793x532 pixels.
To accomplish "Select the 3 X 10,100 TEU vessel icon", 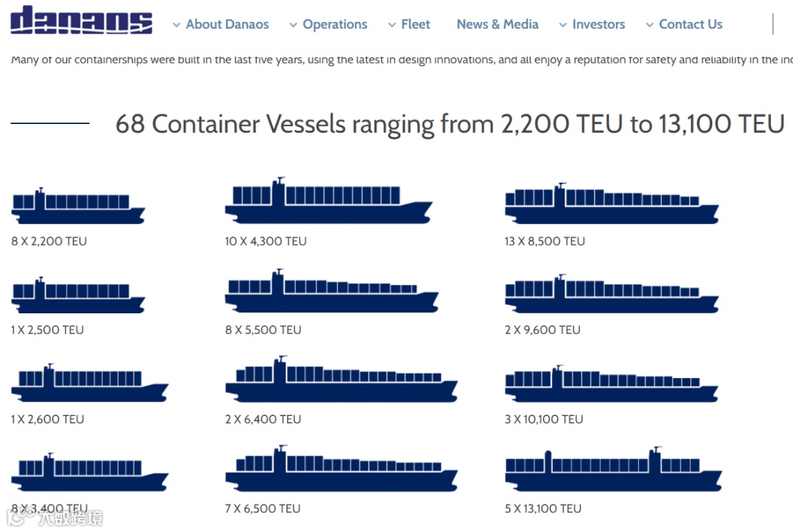I will click(612, 384).
